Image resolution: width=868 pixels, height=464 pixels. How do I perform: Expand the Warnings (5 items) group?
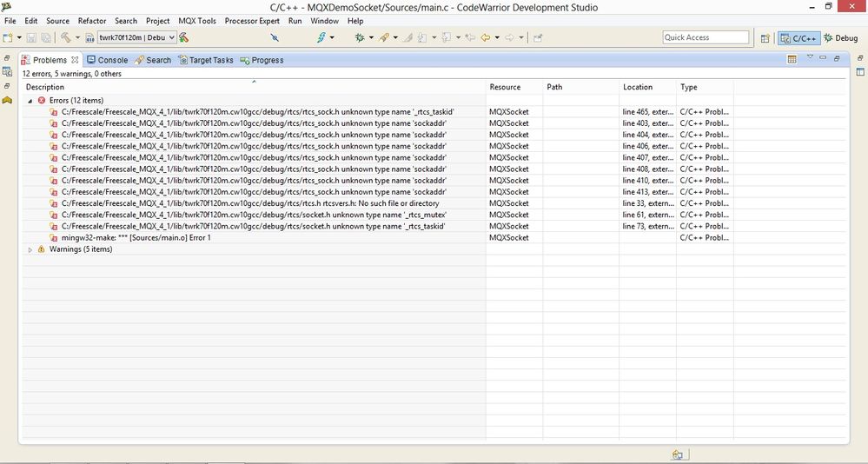point(30,249)
